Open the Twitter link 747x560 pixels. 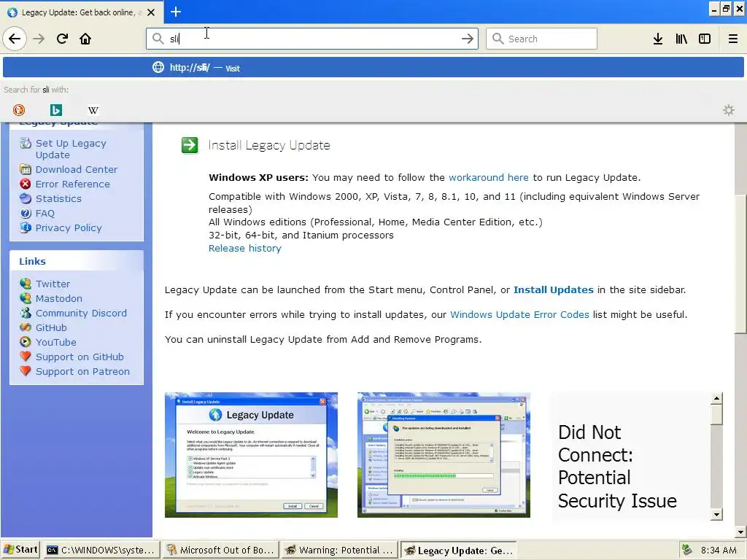coord(53,284)
